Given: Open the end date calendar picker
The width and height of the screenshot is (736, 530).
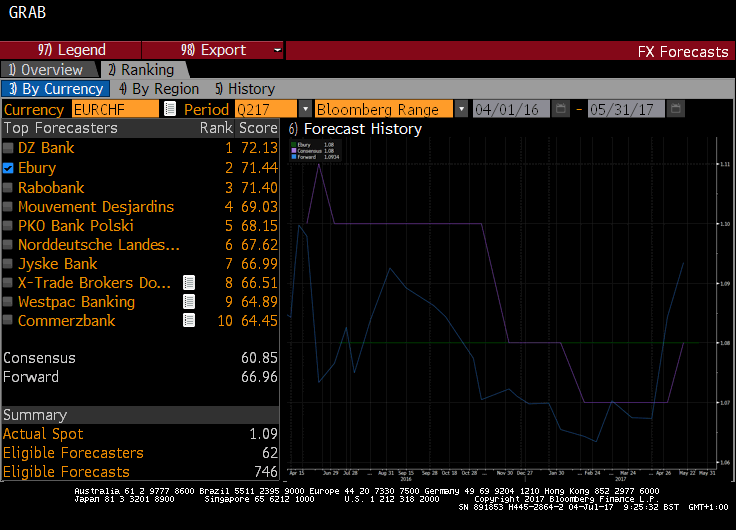Looking at the screenshot, I should pos(675,109).
